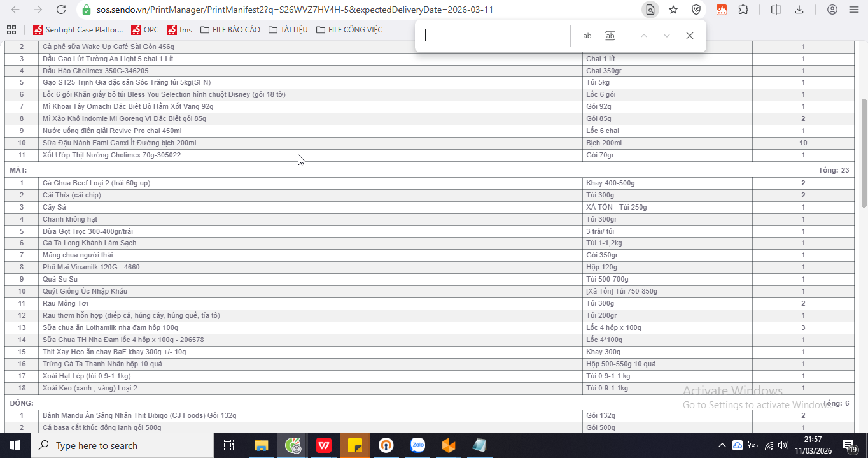This screenshot has height=458, width=868.
Task: Click 'Mì Xào Khô Indomie Mi Goreng' row
Action: (x=430, y=118)
